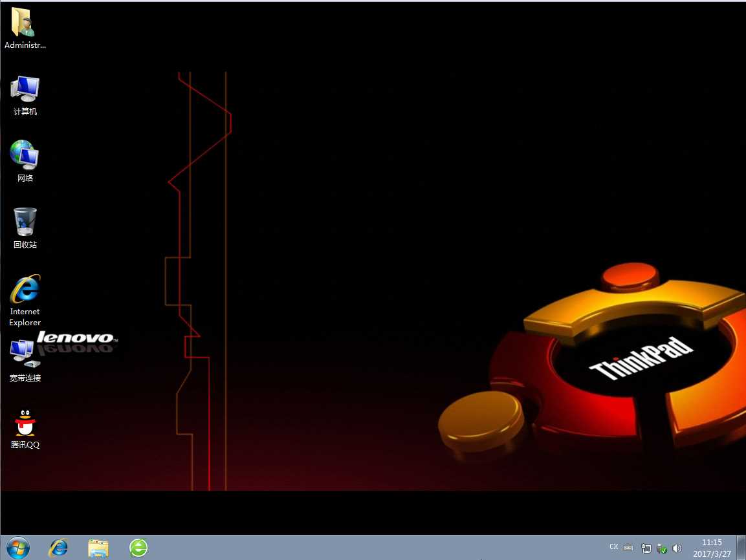
Task: Select the 腾讯QQ desktop shortcut
Action: click(x=25, y=427)
